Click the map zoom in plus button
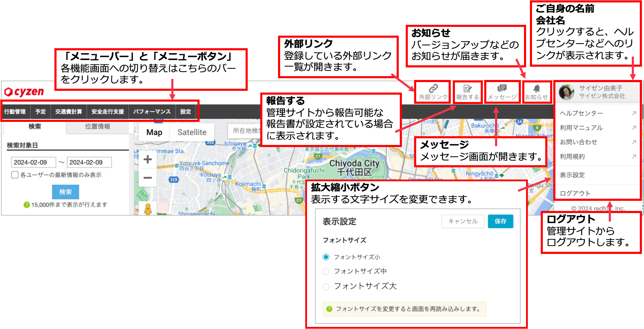The image size is (644, 329). (x=148, y=159)
